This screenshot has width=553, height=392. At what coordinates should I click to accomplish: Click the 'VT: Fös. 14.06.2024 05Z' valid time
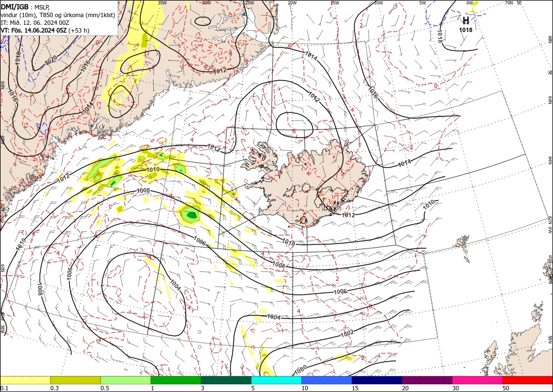(34, 30)
